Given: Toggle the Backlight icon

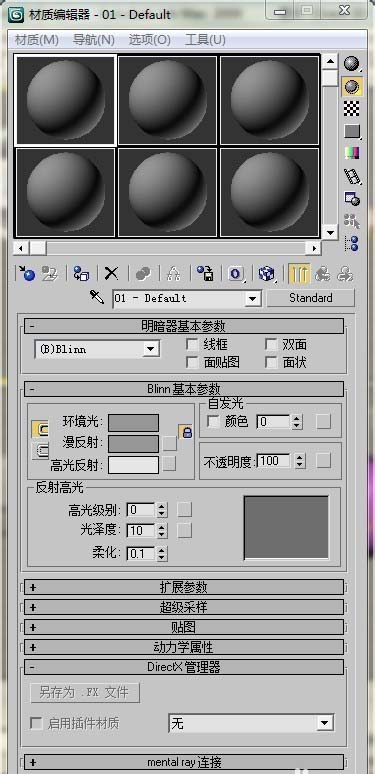Looking at the screenshot, I should click(352, 87).
